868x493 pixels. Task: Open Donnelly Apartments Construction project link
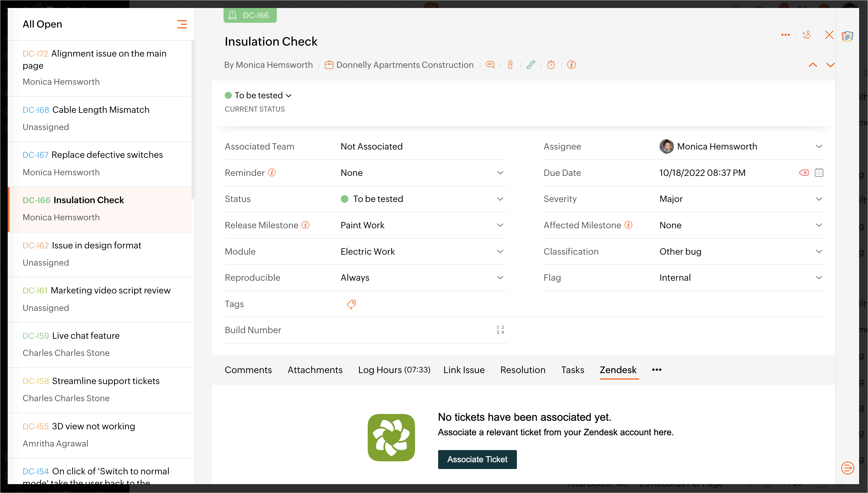pos(405,65)
